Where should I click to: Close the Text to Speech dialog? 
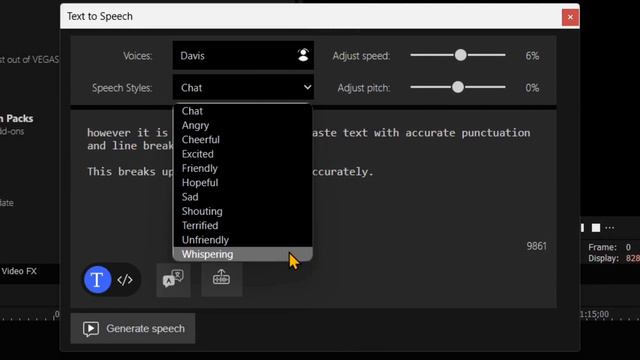click(x=570, y=17)
